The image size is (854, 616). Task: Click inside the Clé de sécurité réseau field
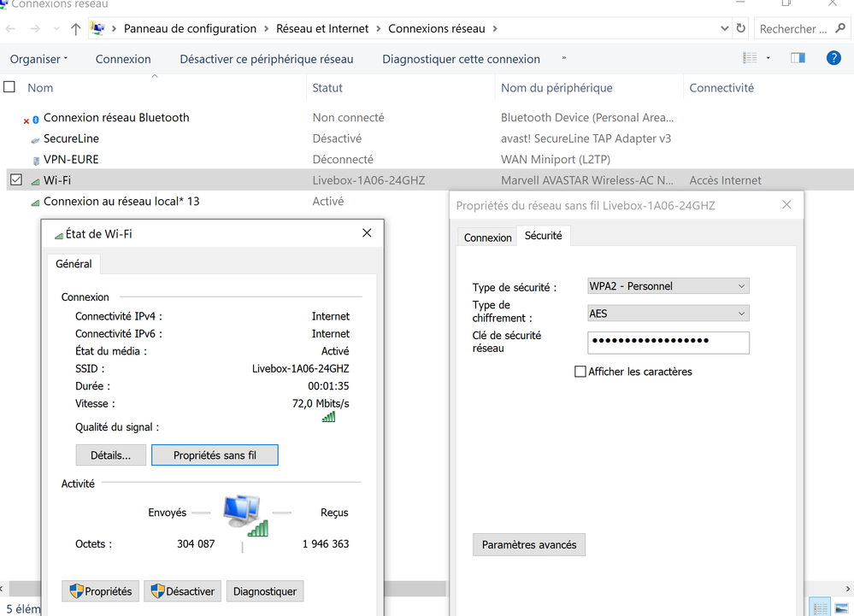(x=668, y=342)
